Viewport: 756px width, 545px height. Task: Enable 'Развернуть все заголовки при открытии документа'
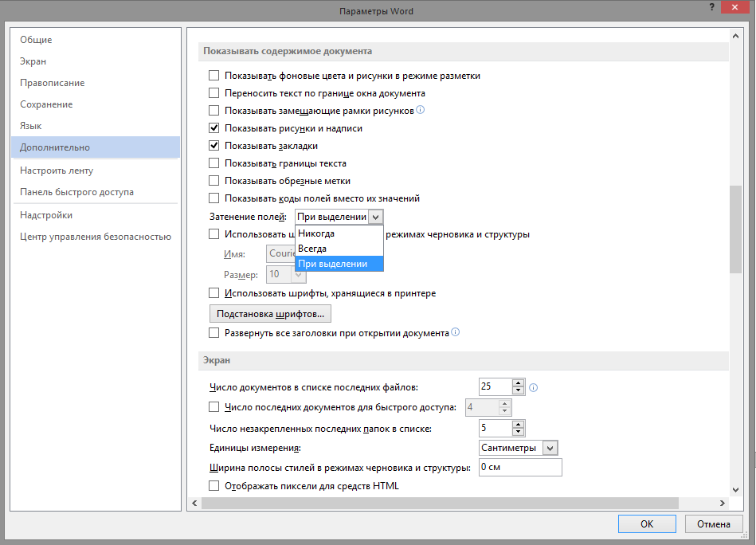tap(213, 332)
